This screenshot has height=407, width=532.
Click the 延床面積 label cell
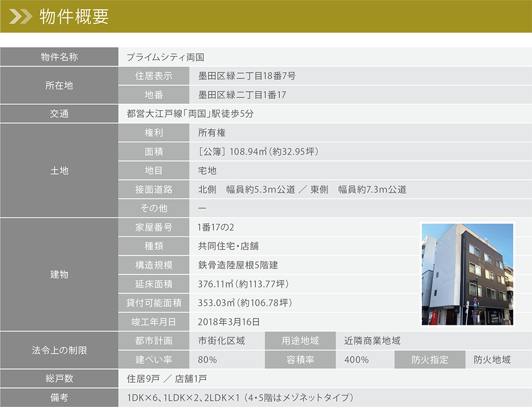154,284
